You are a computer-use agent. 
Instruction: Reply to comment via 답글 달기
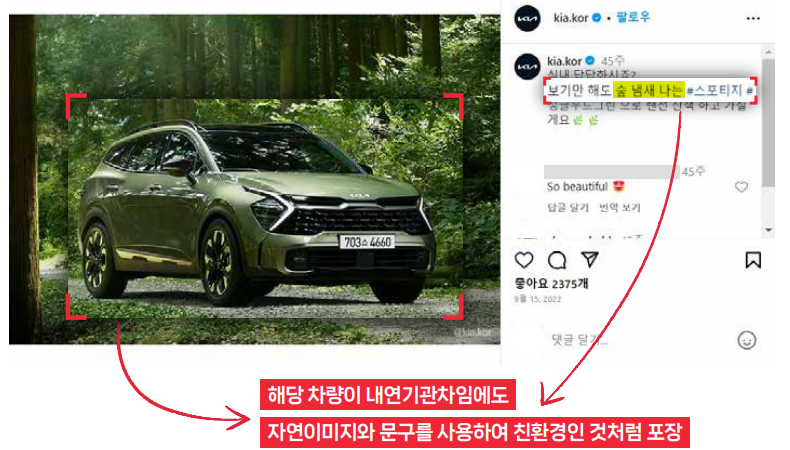(568, 208)
